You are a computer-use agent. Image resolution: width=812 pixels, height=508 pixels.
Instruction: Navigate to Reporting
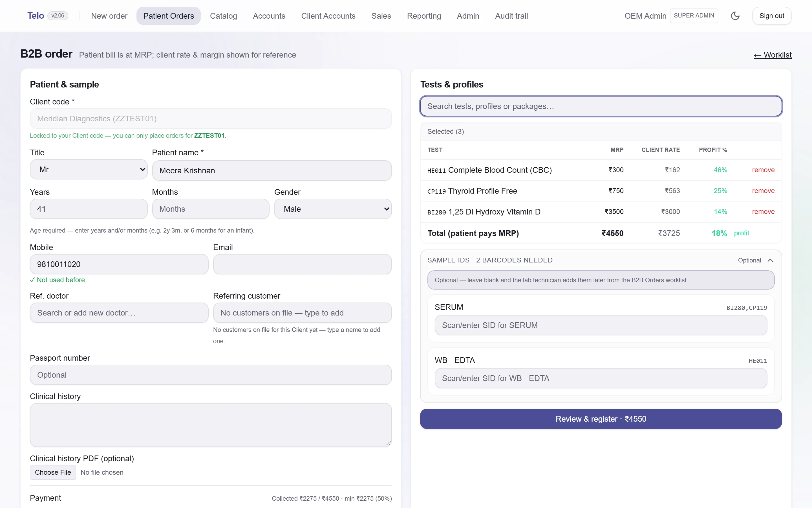(x=424, y=16)
